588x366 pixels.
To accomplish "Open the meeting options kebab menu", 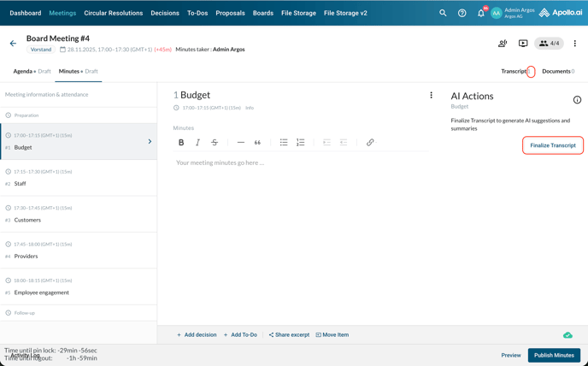I will tap(574, 44).
